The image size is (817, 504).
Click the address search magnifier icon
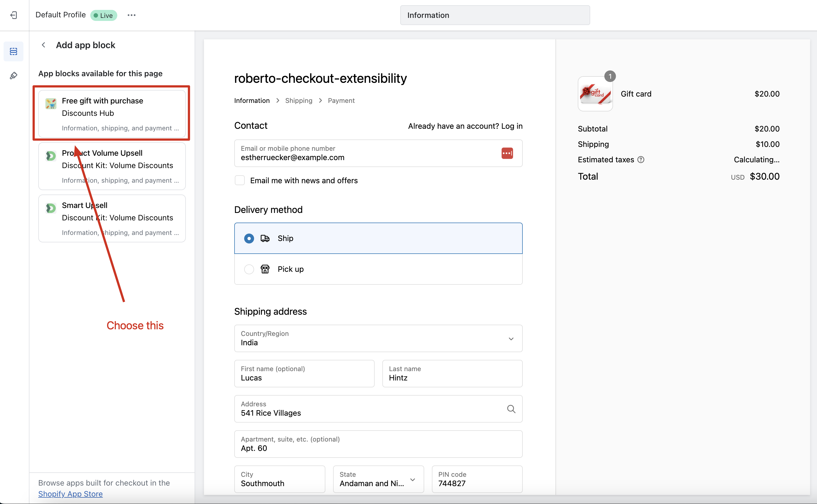511,409
